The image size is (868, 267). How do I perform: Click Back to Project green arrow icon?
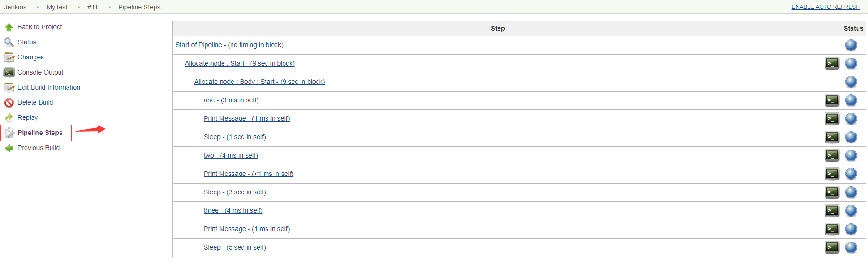[9, 27]
